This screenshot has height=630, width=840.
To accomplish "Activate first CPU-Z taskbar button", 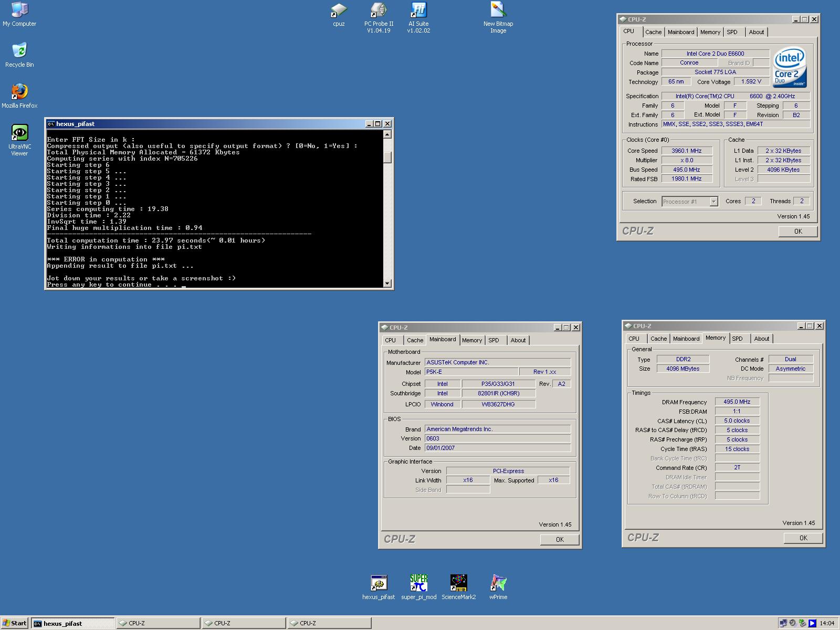I will click(158, 623).
